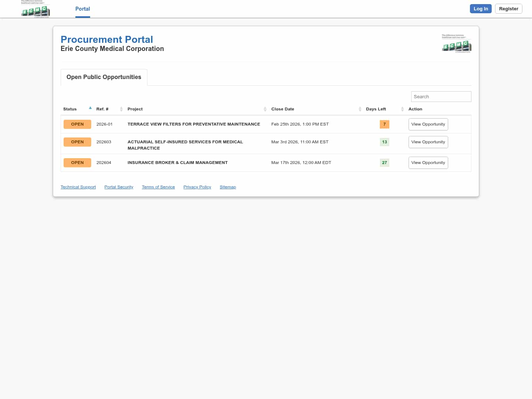Viewport: 532px width, 399px height.
Task: Select the Open Public Opportunities tab
Action: pyautogui.click(x=104, y=77)
